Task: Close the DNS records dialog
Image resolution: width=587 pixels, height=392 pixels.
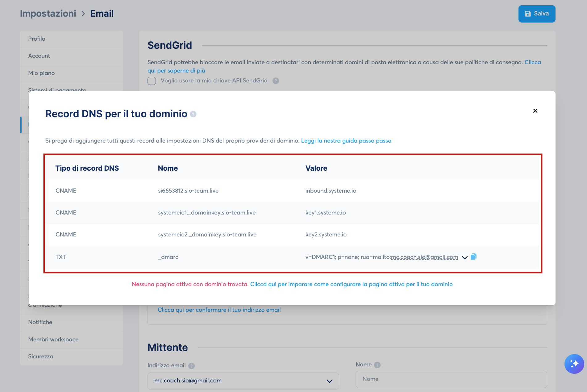Action: (535, 111)
